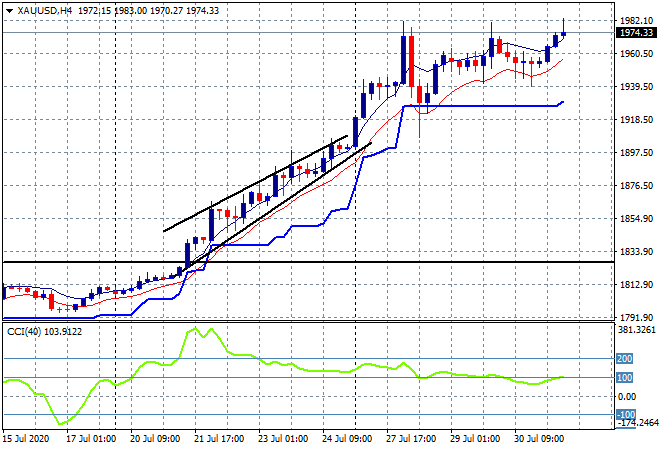
Task: Click the 23 Jul 01:00 time label
Action: (283, 439)
